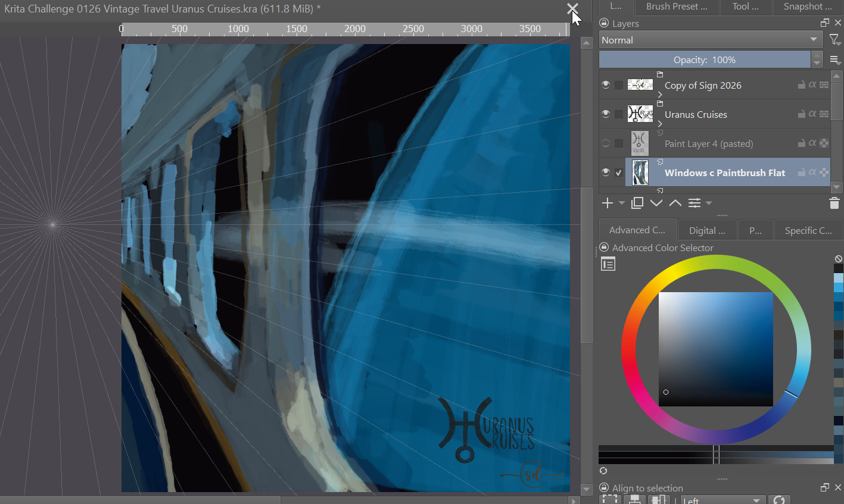
Task: Click the layer filter funnel icon
Action: click(x=834, y=40)
